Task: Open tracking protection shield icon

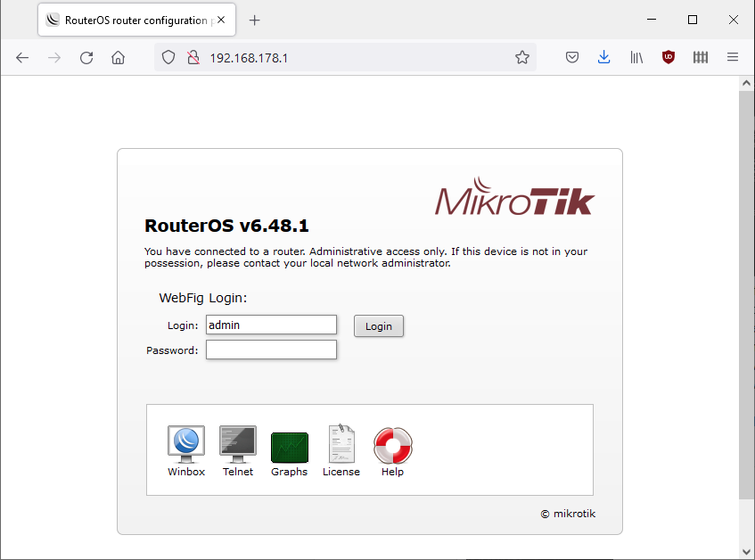Action: (168, 58)
